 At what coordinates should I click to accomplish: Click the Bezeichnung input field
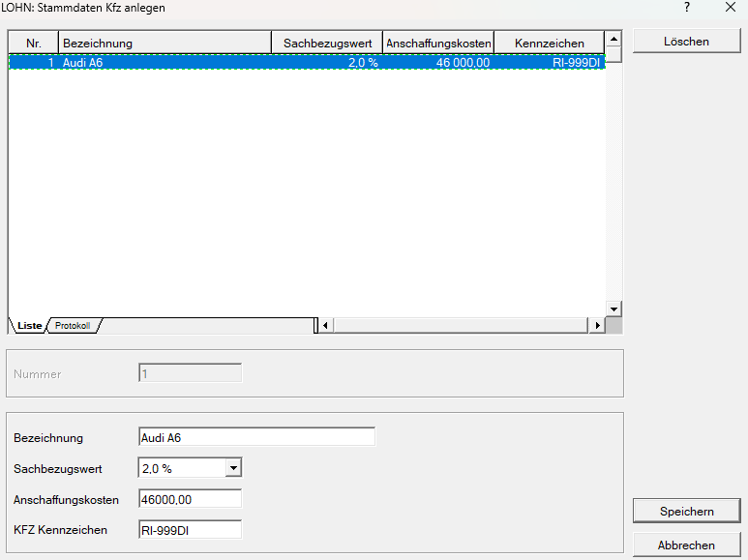point(256,437)
